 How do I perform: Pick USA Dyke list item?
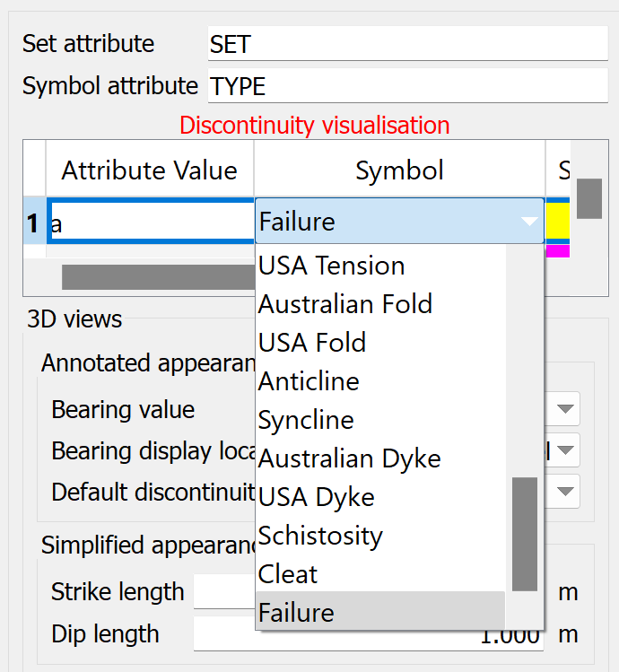click(x=317, y=497)
